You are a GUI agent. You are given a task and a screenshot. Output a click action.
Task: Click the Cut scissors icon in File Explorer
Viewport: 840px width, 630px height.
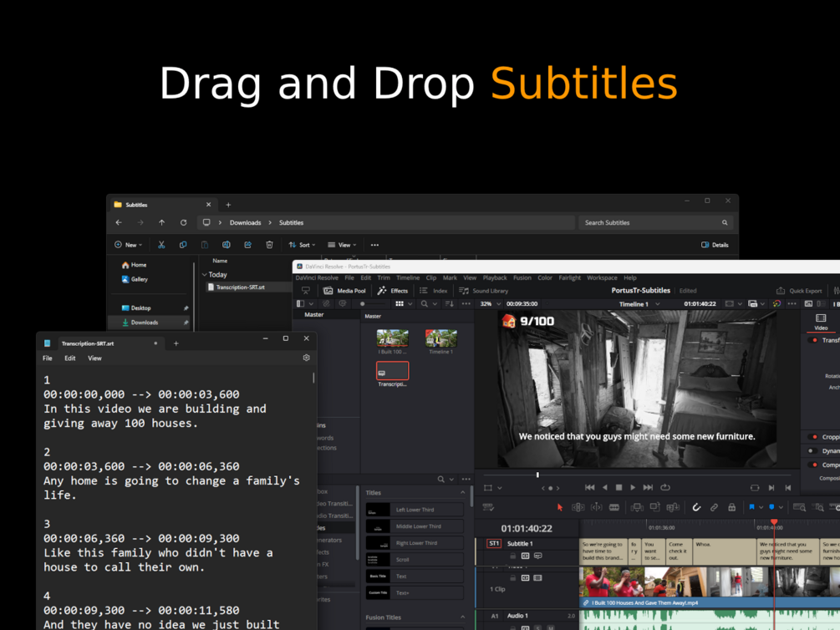[161, 245]
